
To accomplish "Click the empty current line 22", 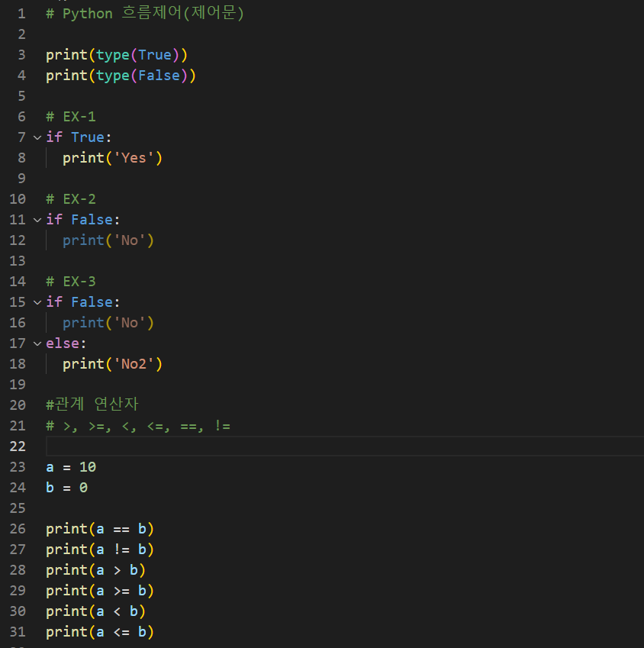I will [345, 447].
